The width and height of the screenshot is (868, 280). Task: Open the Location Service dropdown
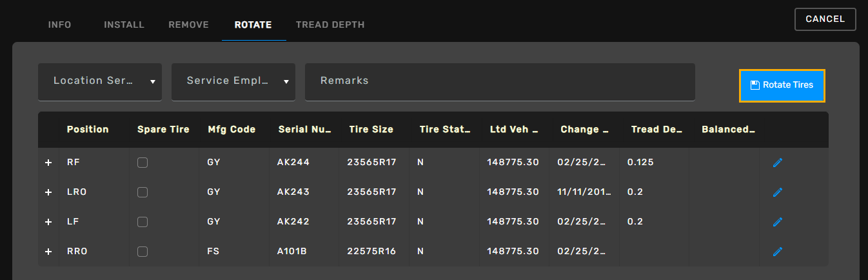click(x=100, y=81)
